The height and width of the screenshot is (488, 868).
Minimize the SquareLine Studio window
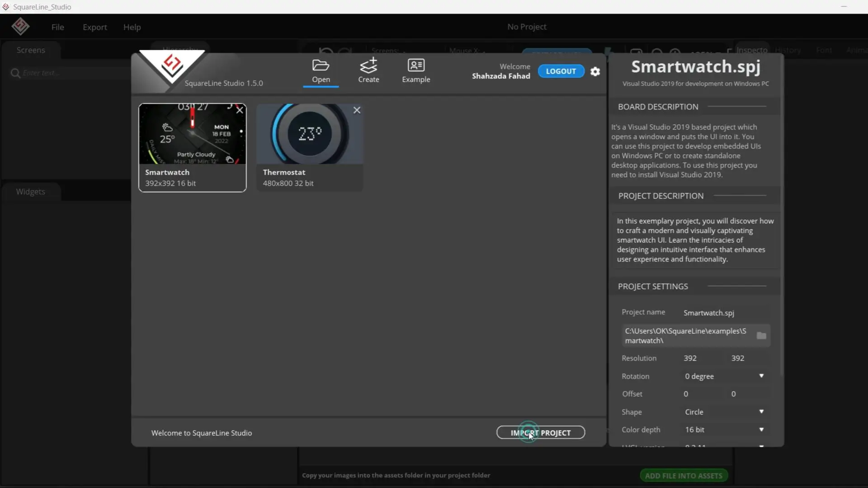point(844,7)
